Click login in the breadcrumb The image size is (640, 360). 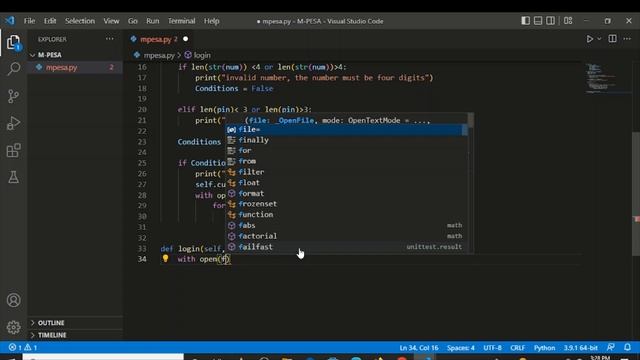(202, 55)
